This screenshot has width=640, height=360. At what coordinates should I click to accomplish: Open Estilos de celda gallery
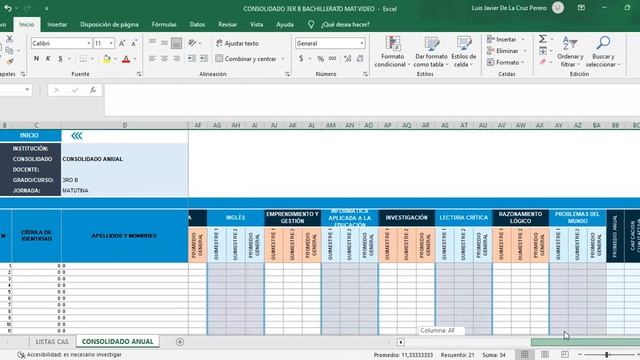pyautogui.click(x=464, y=52)
